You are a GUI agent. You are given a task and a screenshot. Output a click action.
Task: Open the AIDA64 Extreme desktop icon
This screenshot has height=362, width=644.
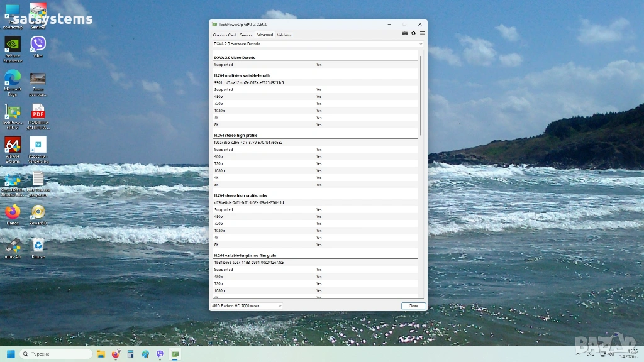[x=13, y=146]
